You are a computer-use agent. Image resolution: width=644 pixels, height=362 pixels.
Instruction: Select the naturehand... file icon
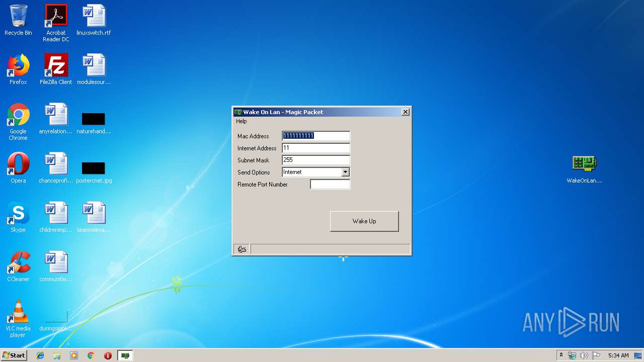tap(94, 123)
